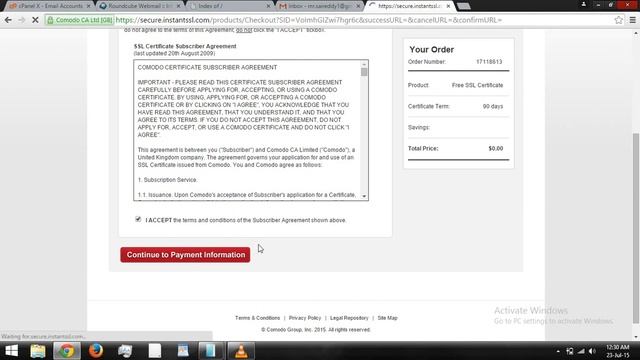The height and width of the screenshot is (360, 640).
Task: Switch to the Gmail Inbox tab
Action: pyautogui.click(x=318, y=6)
